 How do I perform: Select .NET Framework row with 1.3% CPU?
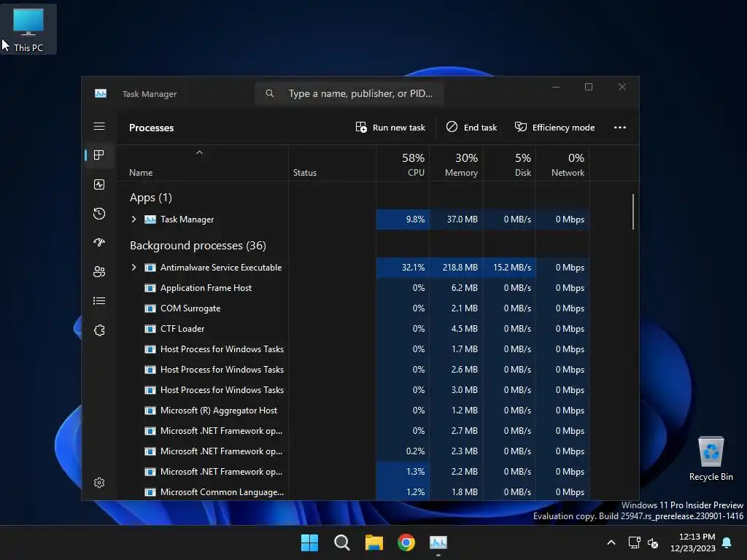pyautogui.click(x=353, y=472)
